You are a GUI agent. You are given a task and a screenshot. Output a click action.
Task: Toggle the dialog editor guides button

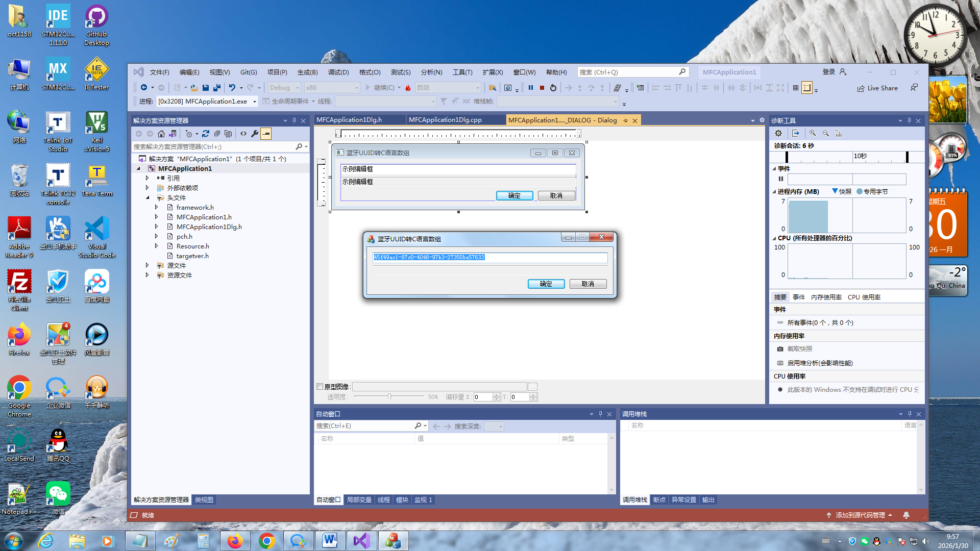pyautogui.click(x=807, y=88)
